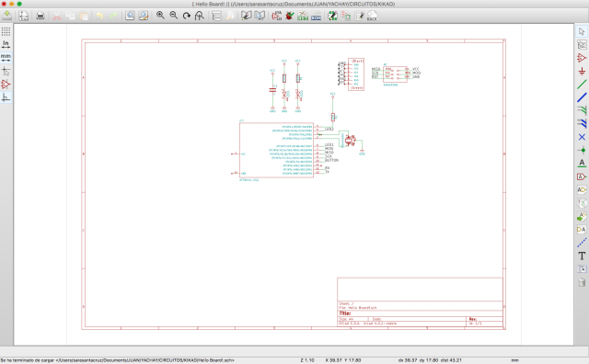Open Page settings from the toolbar
Viewport: 589px width, 364px height.
tap(24, 16)
